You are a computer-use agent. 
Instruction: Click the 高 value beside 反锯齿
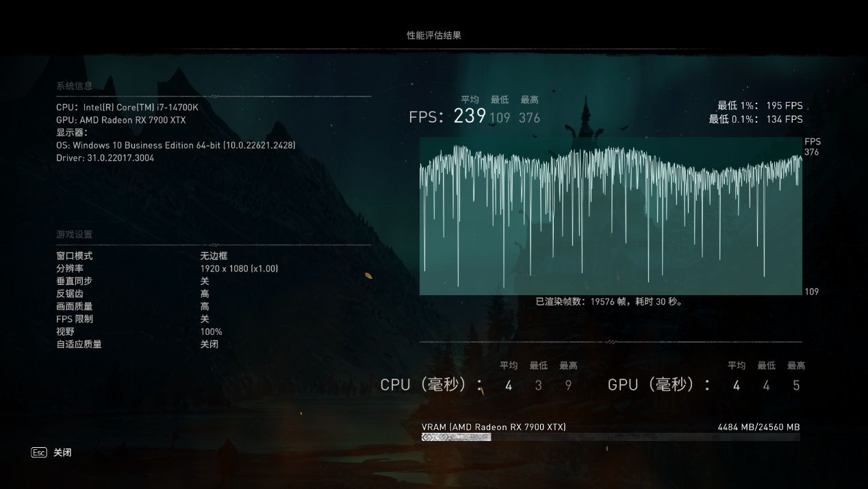pos(205,294)
